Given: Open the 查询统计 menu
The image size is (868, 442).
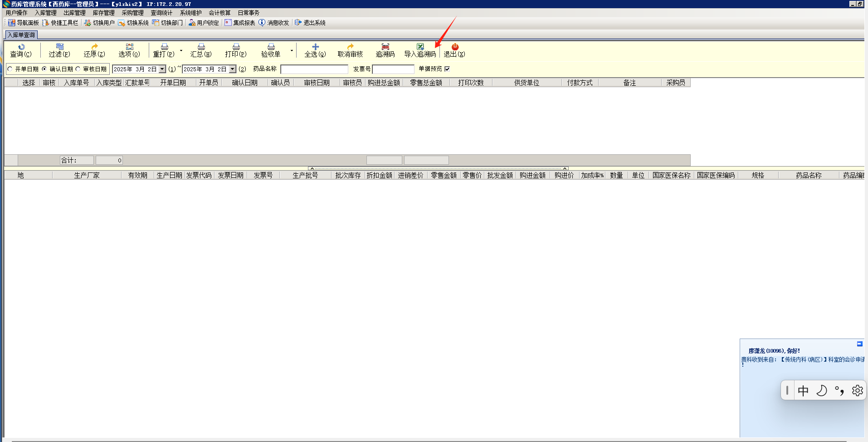Looking at the screenshot, I should point(162,13).
